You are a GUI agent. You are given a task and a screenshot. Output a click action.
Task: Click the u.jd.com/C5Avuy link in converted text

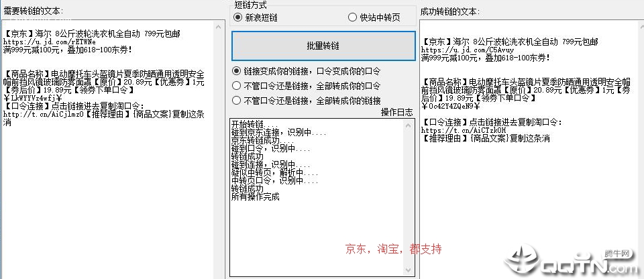(468, 50)
